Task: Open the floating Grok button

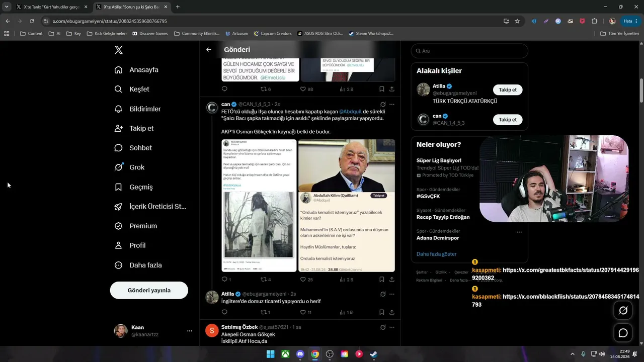Action: tap(623, 310)
